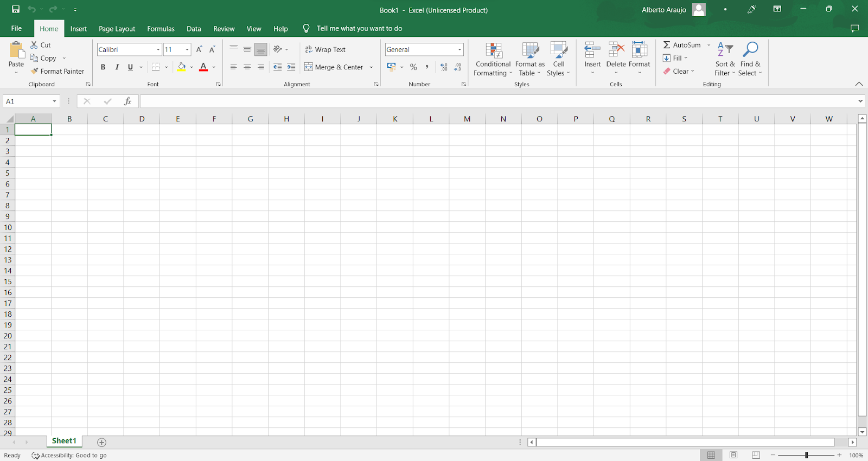Increase indent icon in Alignment group
This screenshot has height=461, width=868.
point(291,67)
